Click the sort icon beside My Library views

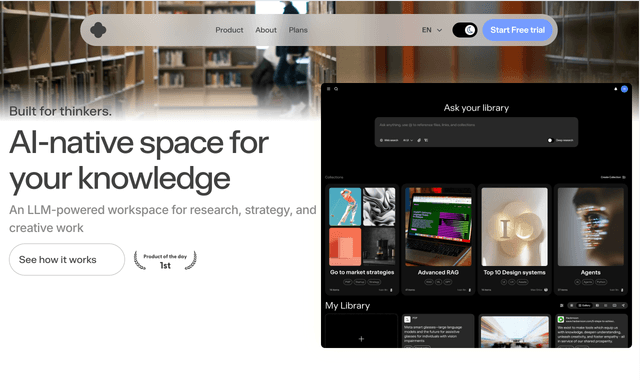pyautogui.click(x=562, y=305)
